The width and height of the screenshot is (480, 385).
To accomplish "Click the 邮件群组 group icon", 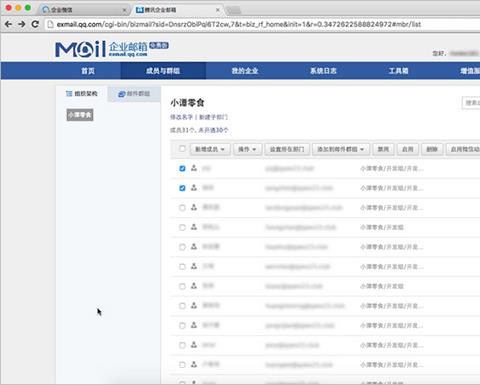I will point(122,94).
